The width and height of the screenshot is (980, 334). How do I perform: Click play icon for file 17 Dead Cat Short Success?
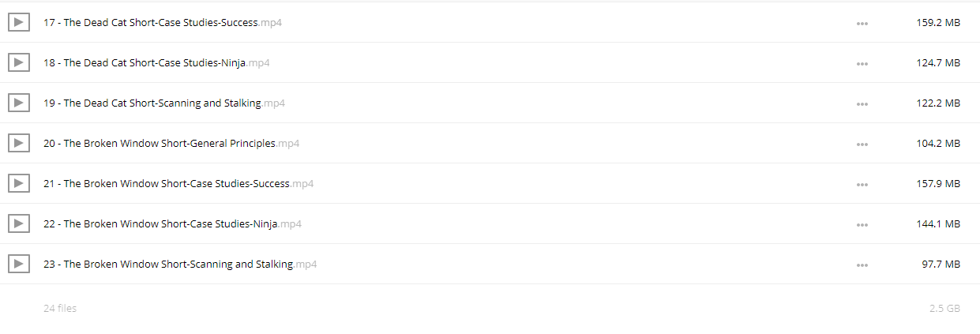point(19,23)
